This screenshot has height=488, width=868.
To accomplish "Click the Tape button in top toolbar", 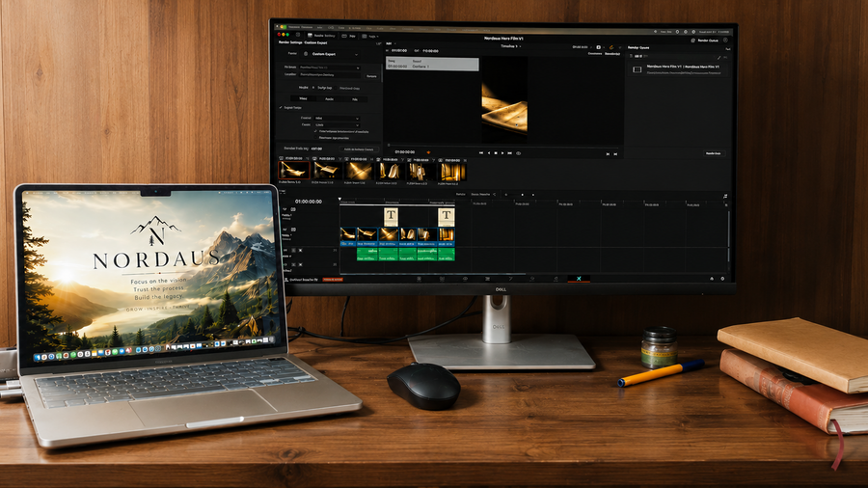I will [349, 36].
